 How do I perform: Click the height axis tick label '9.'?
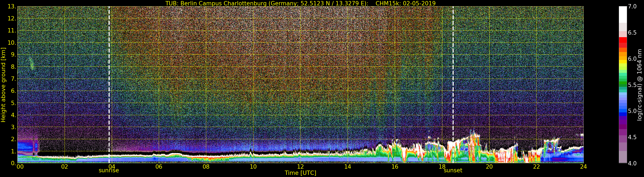coord(13,55)
